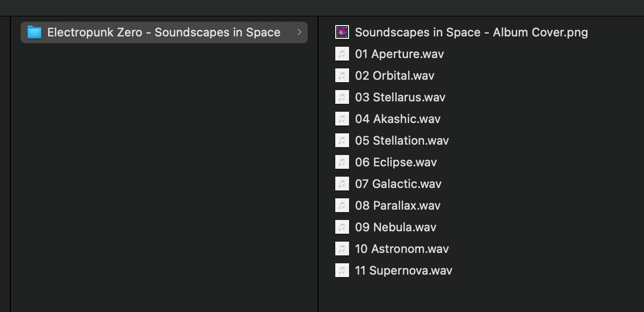Image resolution: width=644 pixels, height=312 pixels.
Task: Click empty area below Supernova.wav file
Action: [481, 296]
